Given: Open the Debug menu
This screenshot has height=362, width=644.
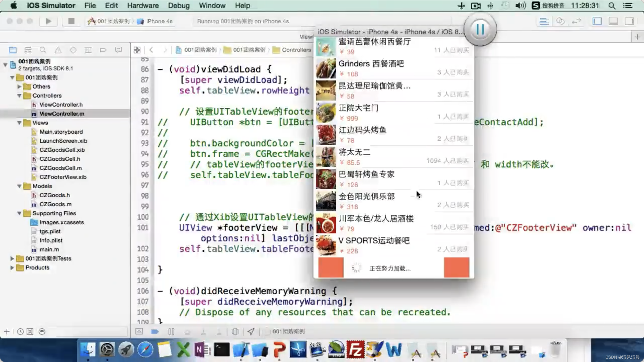Looking at the screenshot, I should click(179, 6).
